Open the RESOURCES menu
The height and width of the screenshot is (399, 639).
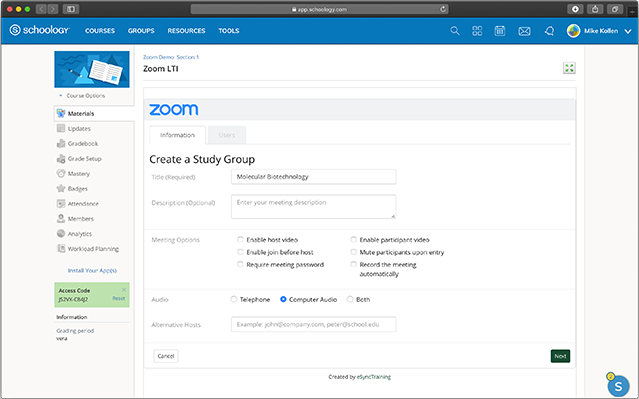tap(186, 31)
